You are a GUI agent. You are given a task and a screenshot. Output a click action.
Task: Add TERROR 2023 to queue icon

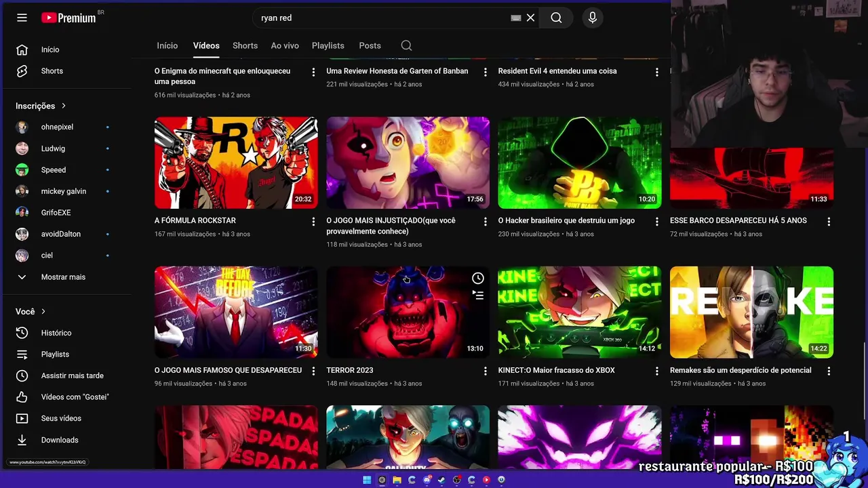[478, 296]
